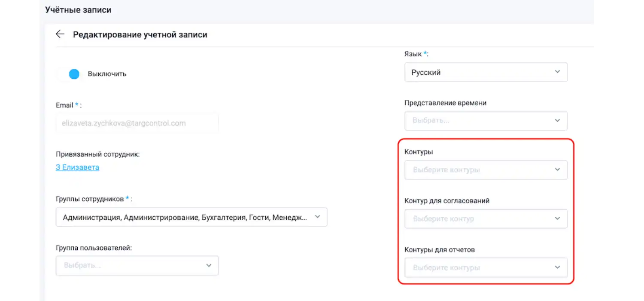Open the Группа пользователей selector
This screenshot has height=301, width=644.
coord(129,265)
